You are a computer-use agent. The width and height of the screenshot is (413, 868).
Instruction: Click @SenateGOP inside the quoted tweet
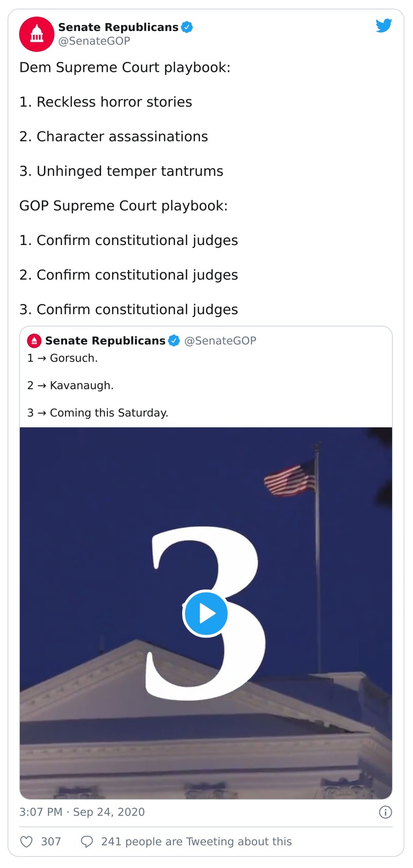point(221,340)
